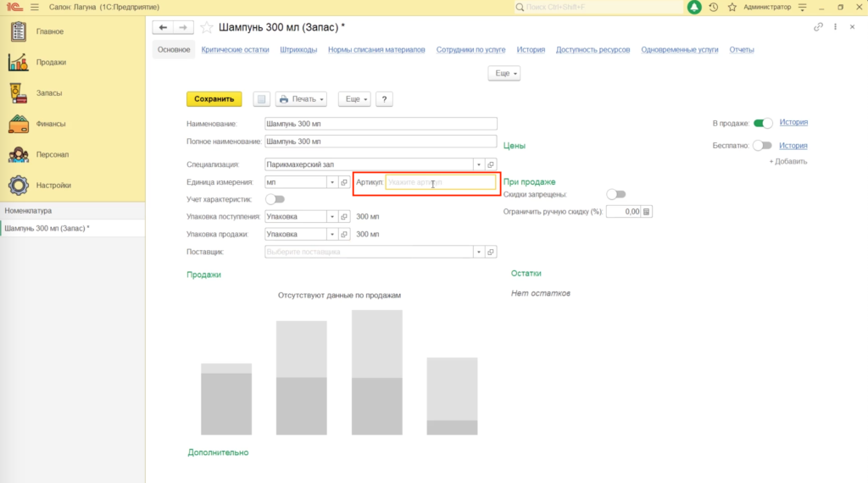The image size is (868, 483).
Task: Open the history clock icon
Action: coord(714,7)
